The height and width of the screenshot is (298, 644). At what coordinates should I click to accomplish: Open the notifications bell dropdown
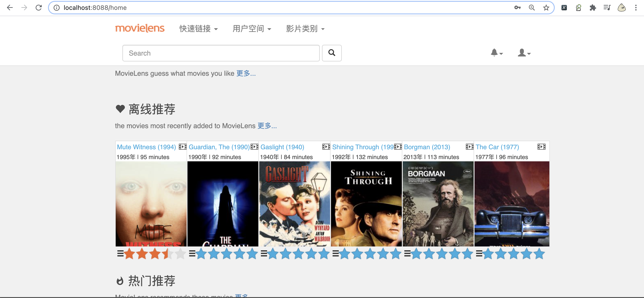pos(496,53)
